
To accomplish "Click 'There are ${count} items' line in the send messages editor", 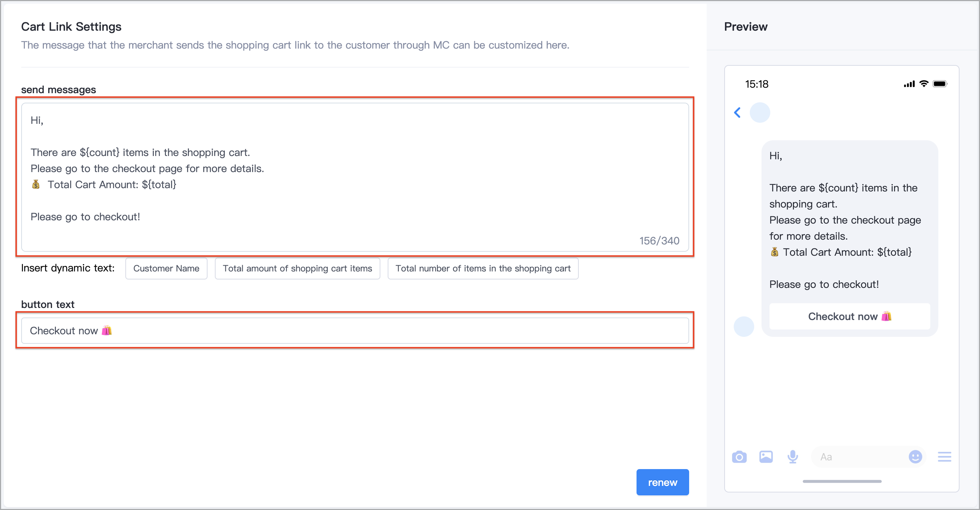I will pos(140,152).
